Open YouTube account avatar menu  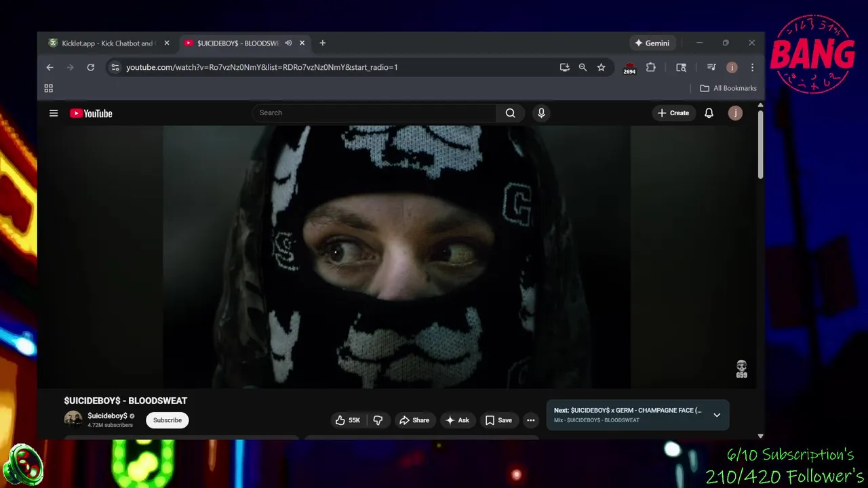(x=735, y=113)
